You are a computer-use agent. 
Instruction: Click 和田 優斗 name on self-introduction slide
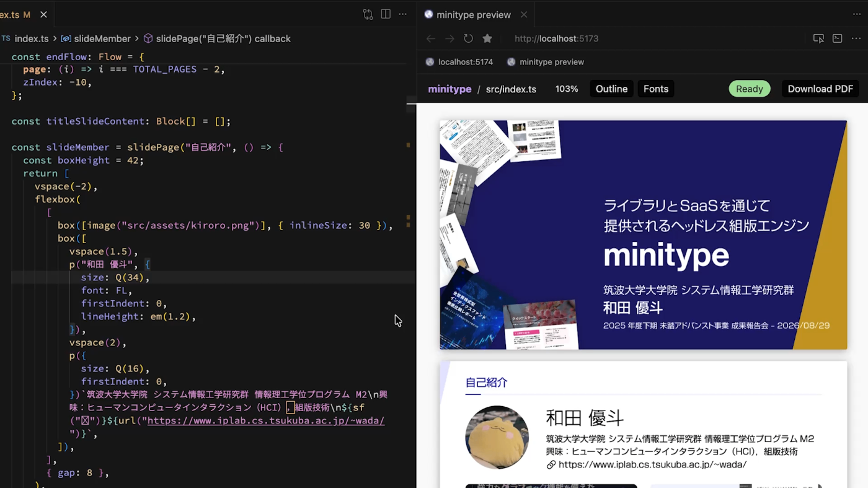585,418
